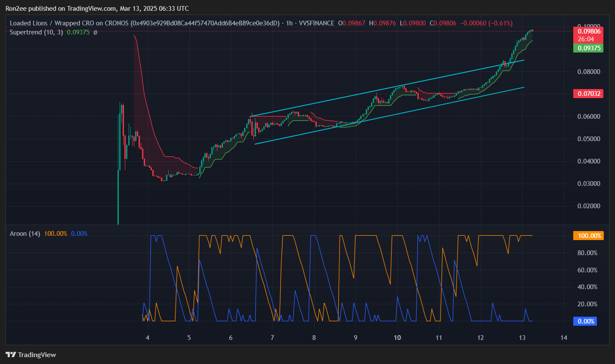Viewport: 615px width, 364px height.
Task: Click the 13 date axis label
Action: pos(522,338)
